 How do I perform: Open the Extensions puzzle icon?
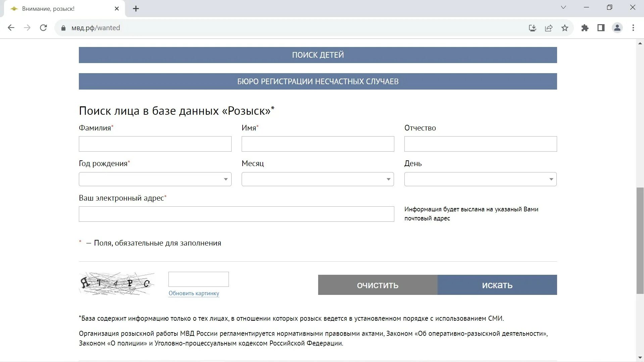(x=585, y=28)
